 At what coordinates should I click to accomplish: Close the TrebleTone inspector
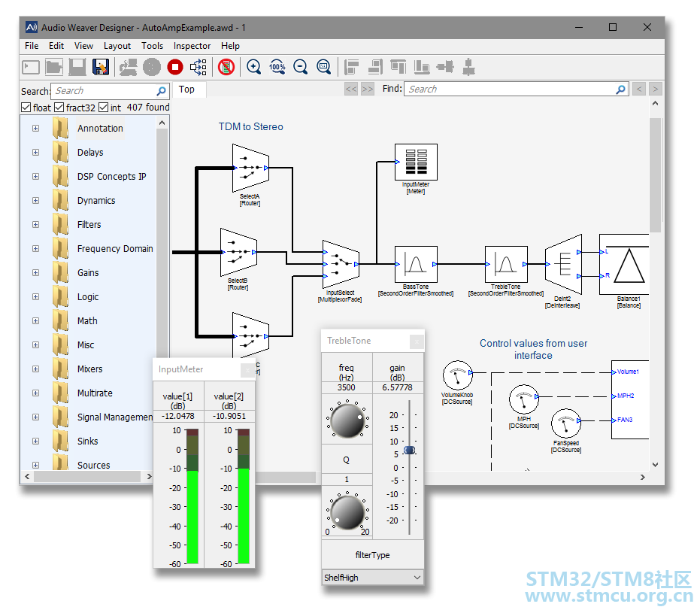[x=417, y=342]
